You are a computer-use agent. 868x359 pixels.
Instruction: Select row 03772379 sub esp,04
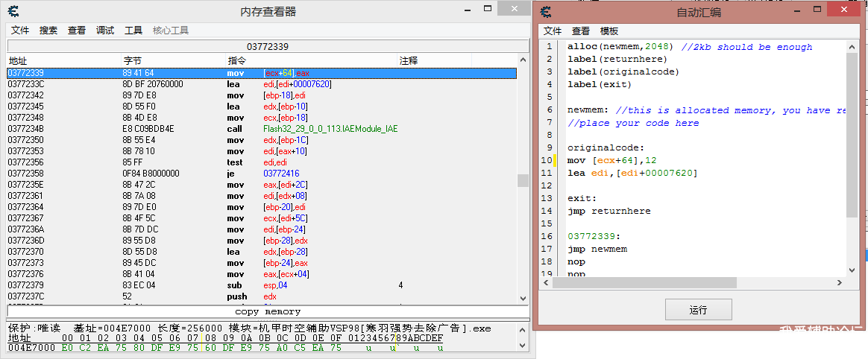click(262, 285)
